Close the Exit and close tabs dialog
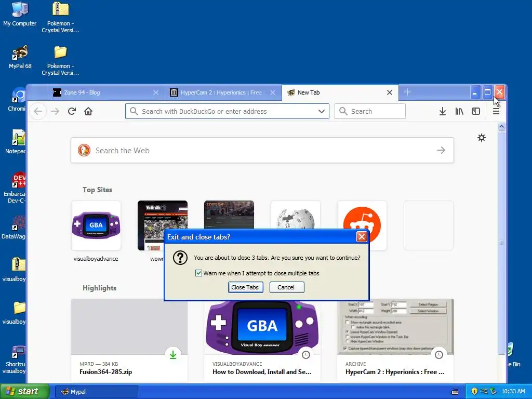Image resolution: width=532 pixels, height=399 pixels. (x=362, y=236)
